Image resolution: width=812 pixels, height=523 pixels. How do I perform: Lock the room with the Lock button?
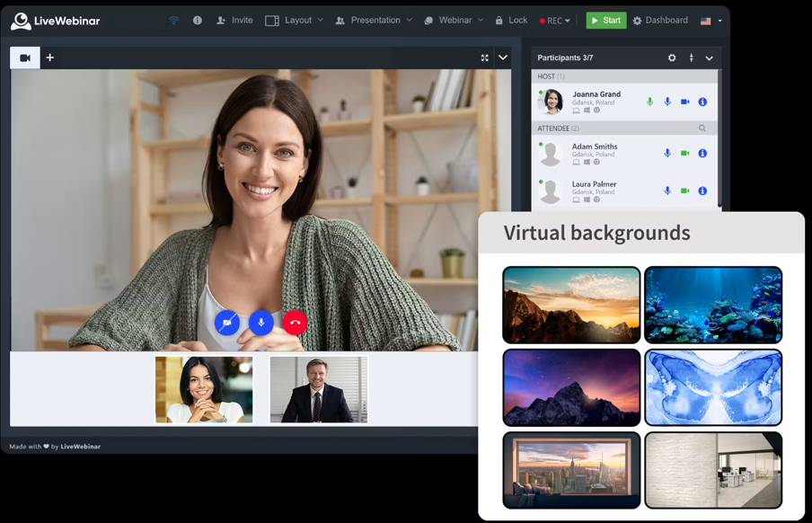(511, 20)
